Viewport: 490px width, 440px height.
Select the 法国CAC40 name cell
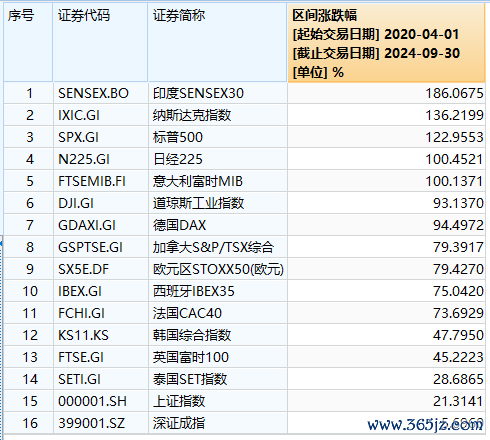(218, 313)
